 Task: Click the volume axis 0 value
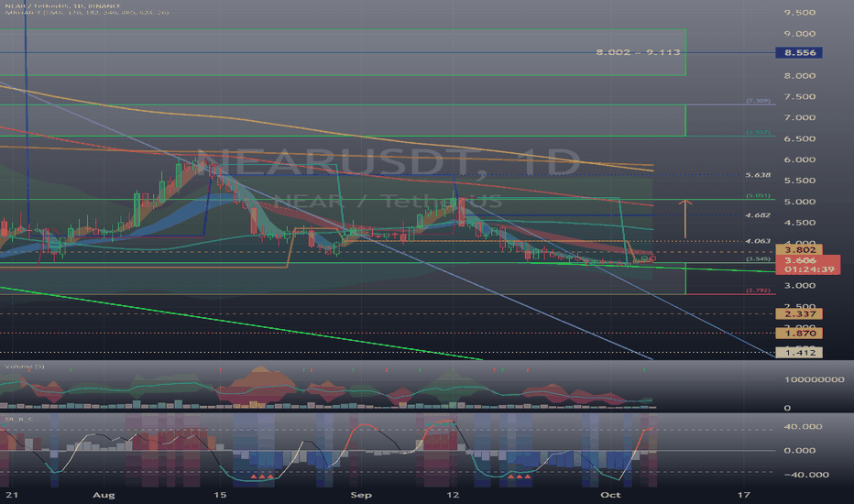click(x=787, y=408)
